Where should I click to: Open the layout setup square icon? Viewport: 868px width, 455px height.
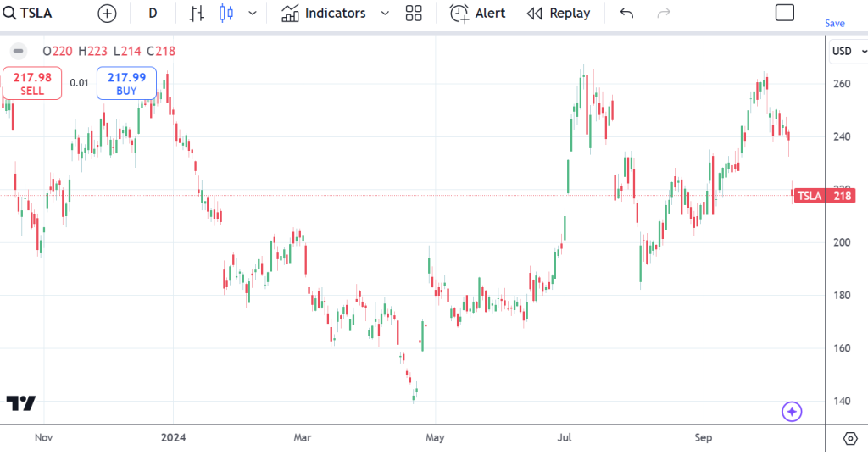click(x=784, y=13)
